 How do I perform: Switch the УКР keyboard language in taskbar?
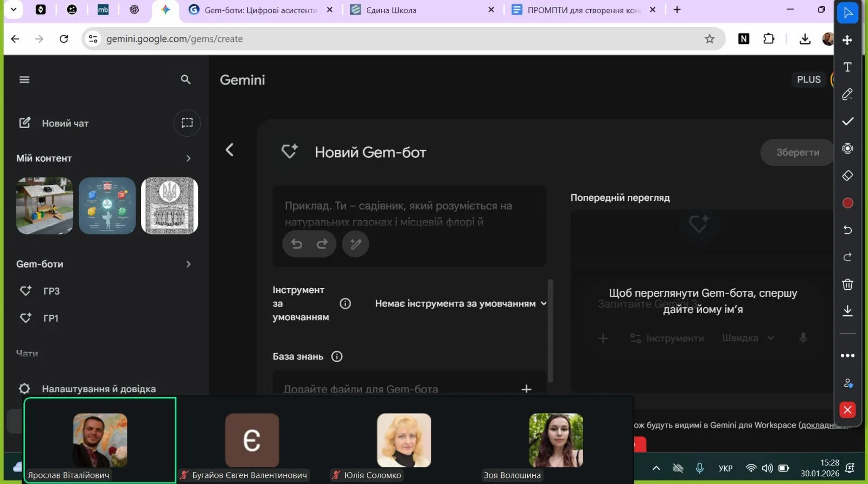(725, 468)
